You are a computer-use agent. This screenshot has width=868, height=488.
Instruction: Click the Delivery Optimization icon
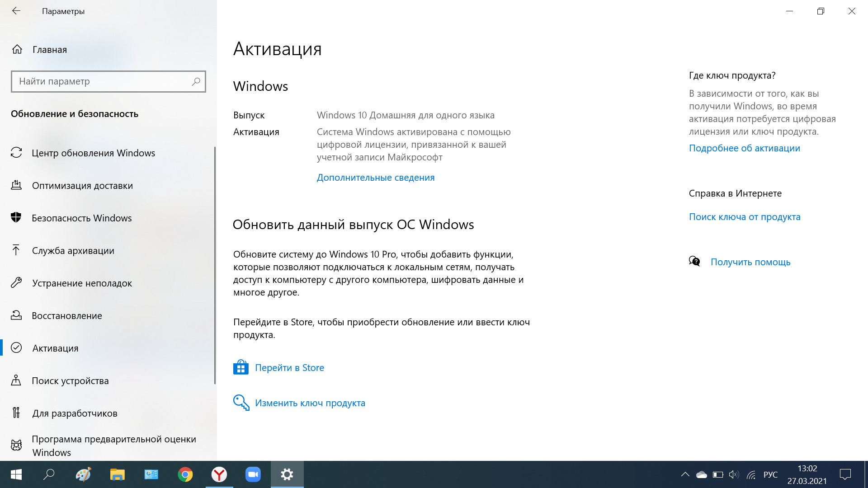click(x=16, y=185)
